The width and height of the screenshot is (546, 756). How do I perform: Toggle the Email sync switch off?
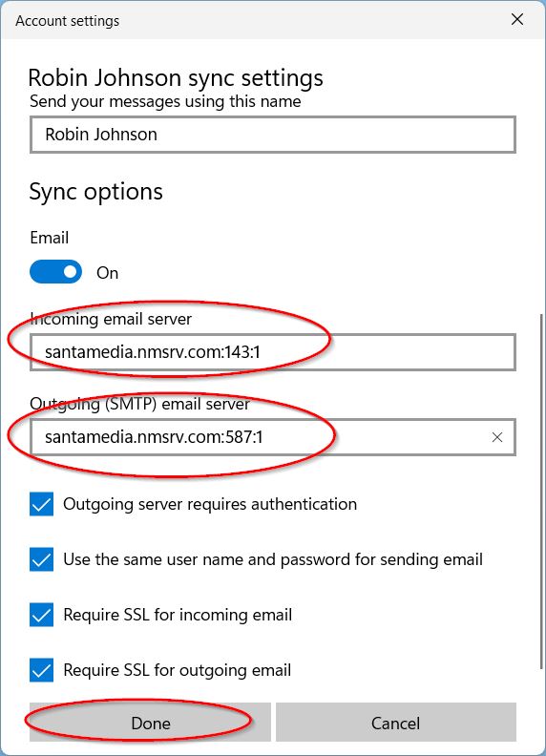click(x=56, y=272)
